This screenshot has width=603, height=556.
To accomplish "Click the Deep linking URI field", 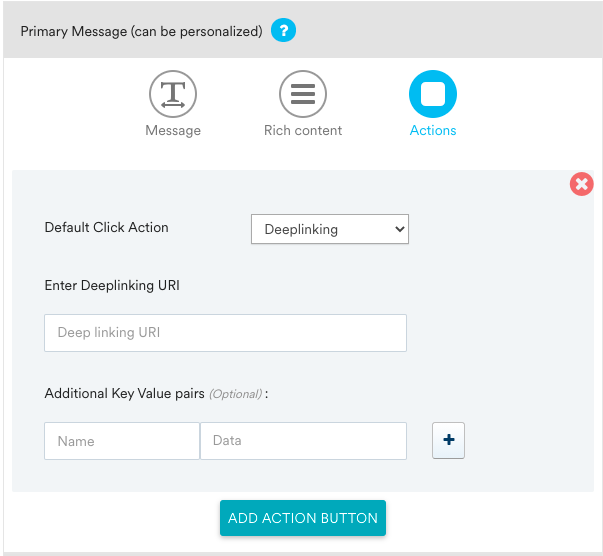I will coord(225,333).
